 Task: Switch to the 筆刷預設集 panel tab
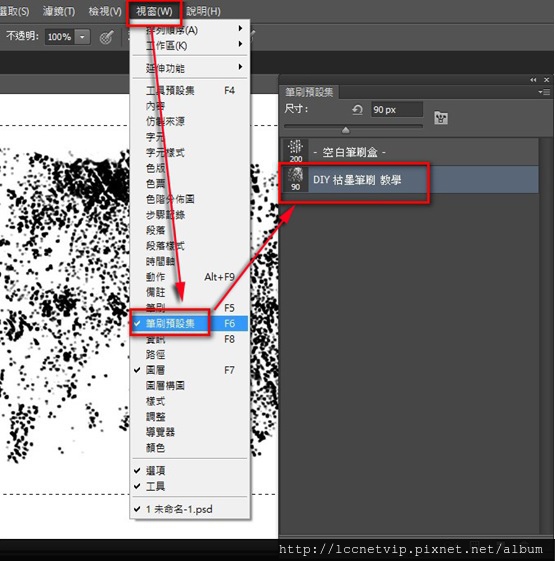pos(309,92)
